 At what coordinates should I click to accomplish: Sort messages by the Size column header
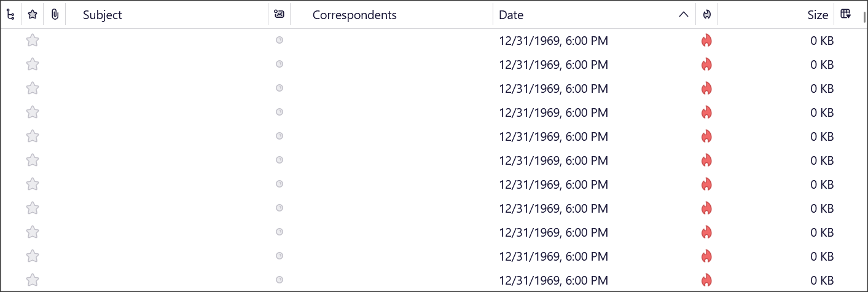pyautogui.click(x=818, y=15)
